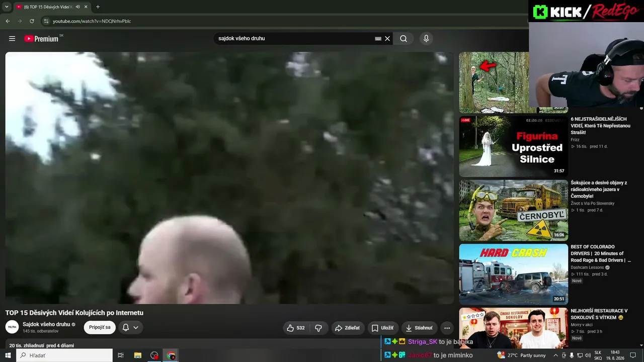Click the HARD CRASH video thumbnail

pyautogui.click(x=513, y=274)
